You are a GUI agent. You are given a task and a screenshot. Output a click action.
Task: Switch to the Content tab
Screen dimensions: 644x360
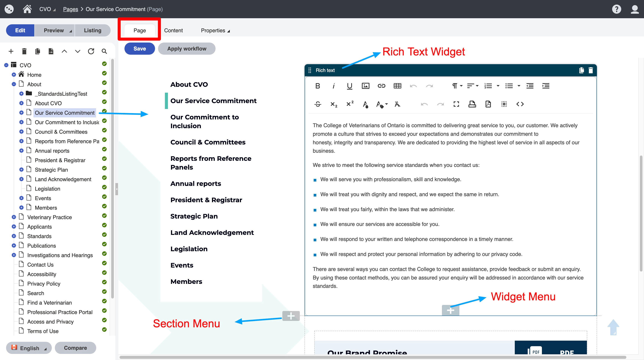[x=173, y=31]
